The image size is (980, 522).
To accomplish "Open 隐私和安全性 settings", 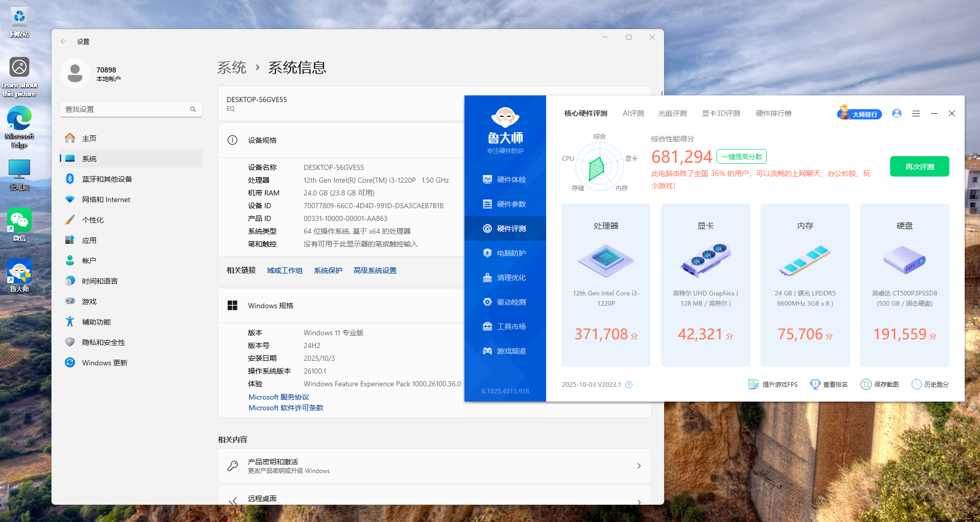I will point(131,342).
